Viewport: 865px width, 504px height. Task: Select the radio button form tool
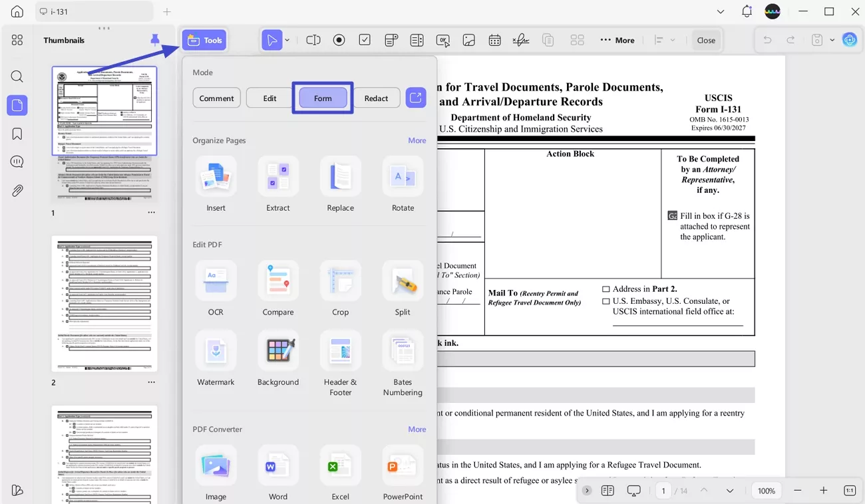point(339,39)
